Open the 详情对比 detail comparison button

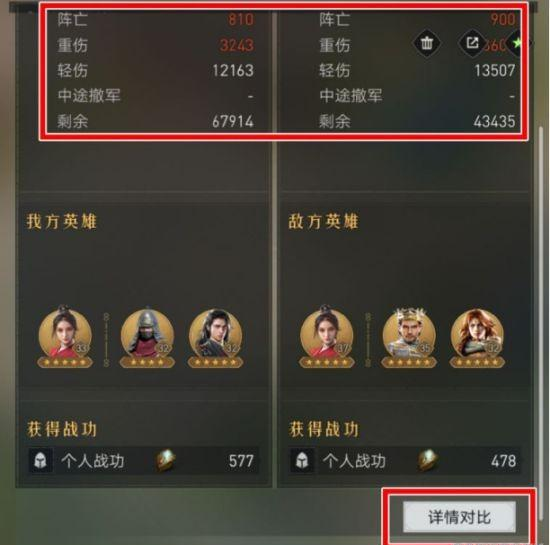pyautogui.click(x=459, y=517)
